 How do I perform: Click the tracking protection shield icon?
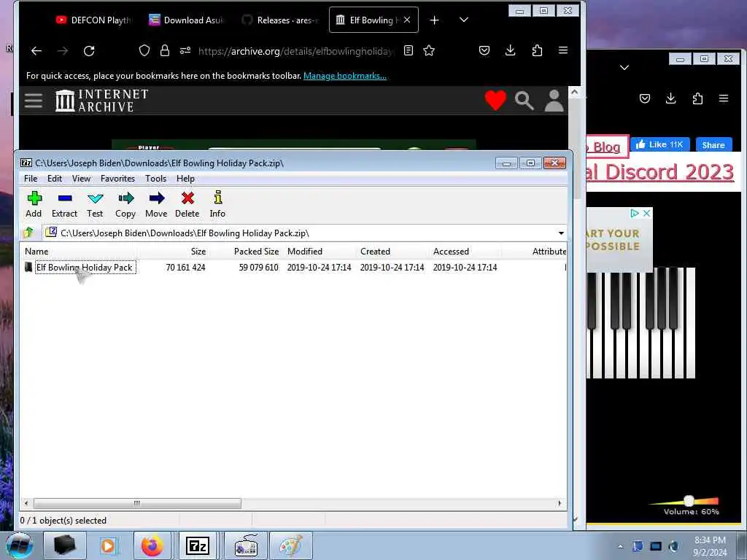click(x=144, y=50)
